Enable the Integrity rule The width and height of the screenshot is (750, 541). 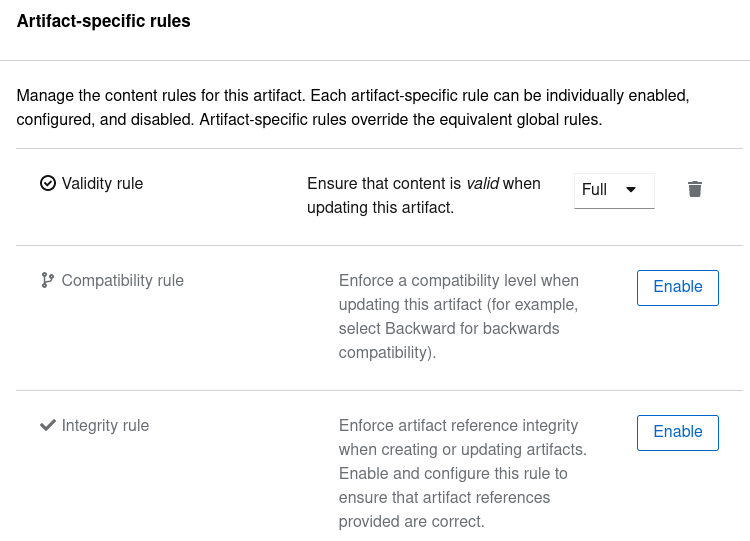tap(677, 432)
